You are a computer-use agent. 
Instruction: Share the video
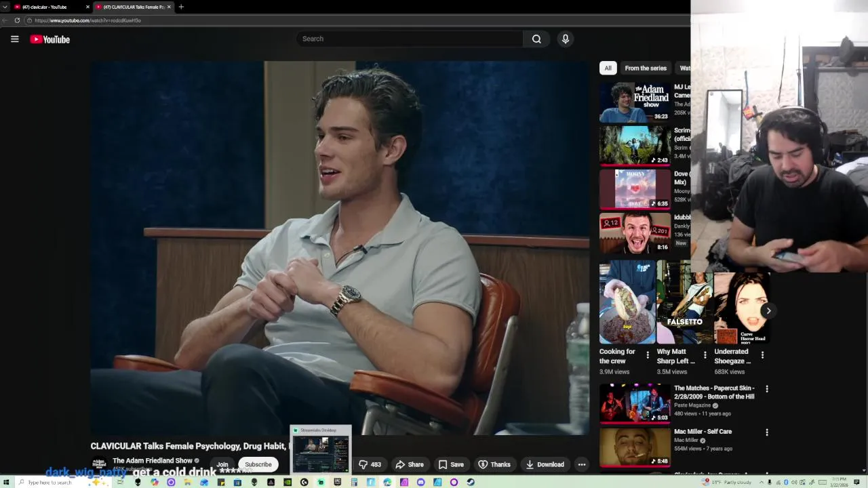[x=410, y=464]
